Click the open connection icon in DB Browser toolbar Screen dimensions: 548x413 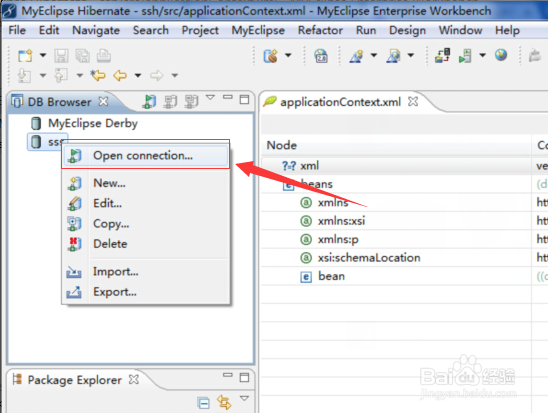[149, 101]
